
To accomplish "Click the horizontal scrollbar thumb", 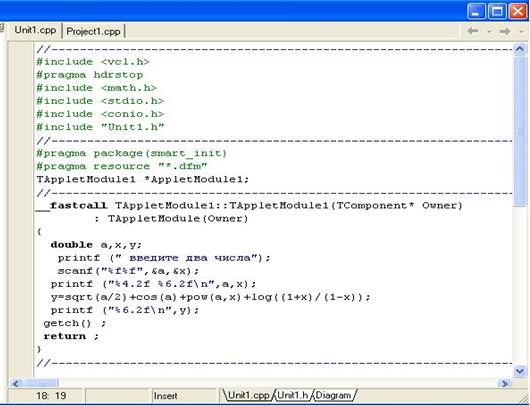I will [40, 383].
